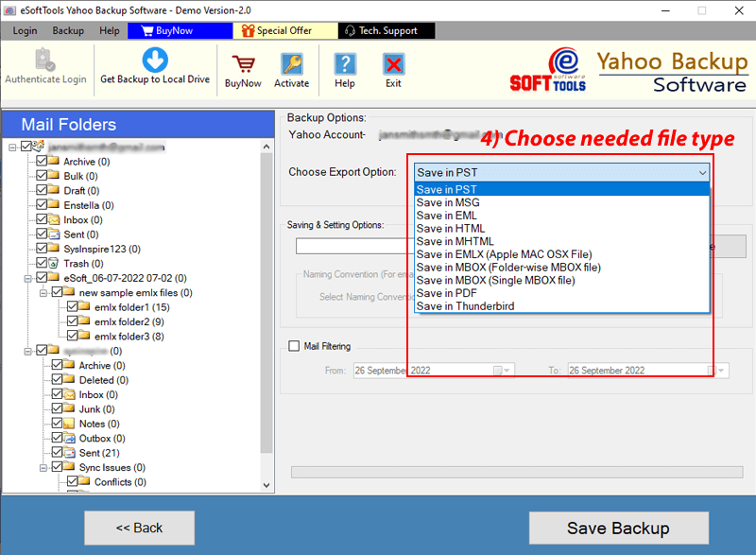756x555 pixels.
Task: Collapse the eSoft_06-07-2022 07-02 tree node
Action: 27,278
